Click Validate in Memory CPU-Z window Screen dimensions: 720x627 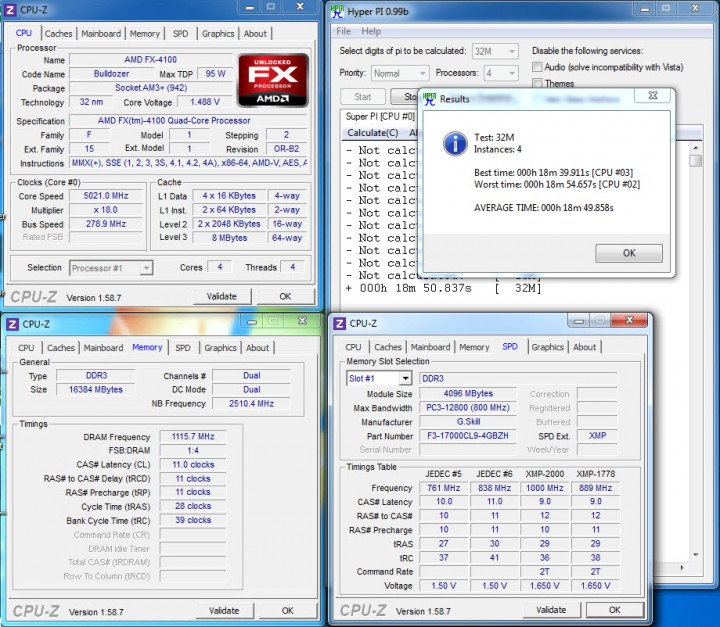click(x=224, y=610)
